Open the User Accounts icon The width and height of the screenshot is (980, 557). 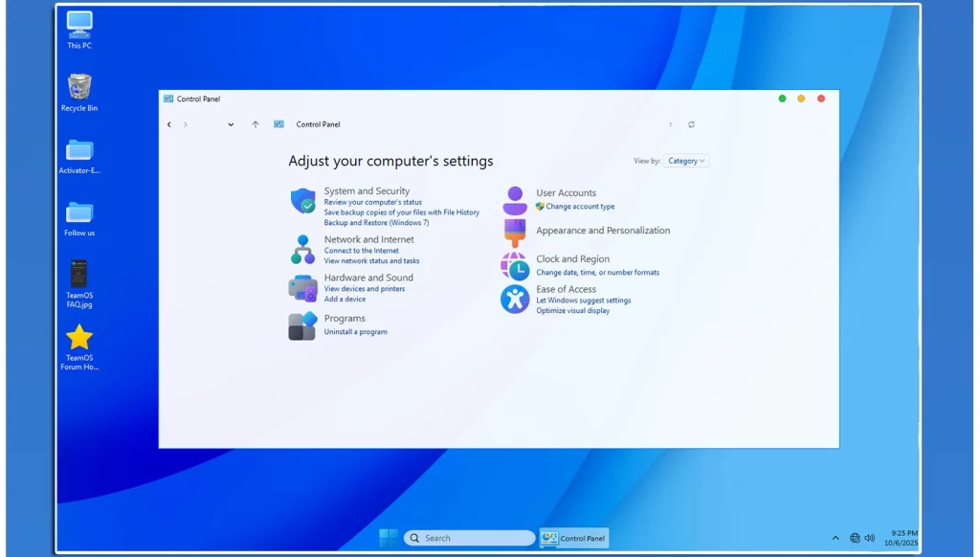click(x=515, y=200)
